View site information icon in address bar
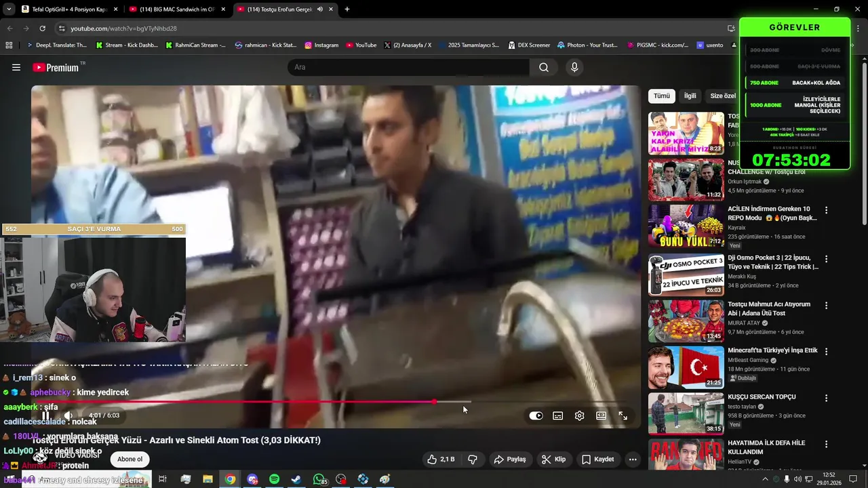 coord(62,28)
